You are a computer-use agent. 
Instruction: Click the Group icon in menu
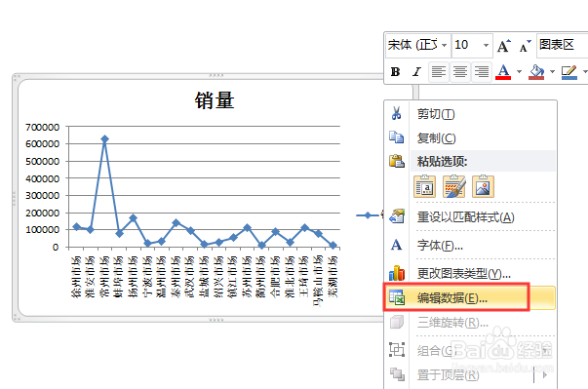(397, 350)
